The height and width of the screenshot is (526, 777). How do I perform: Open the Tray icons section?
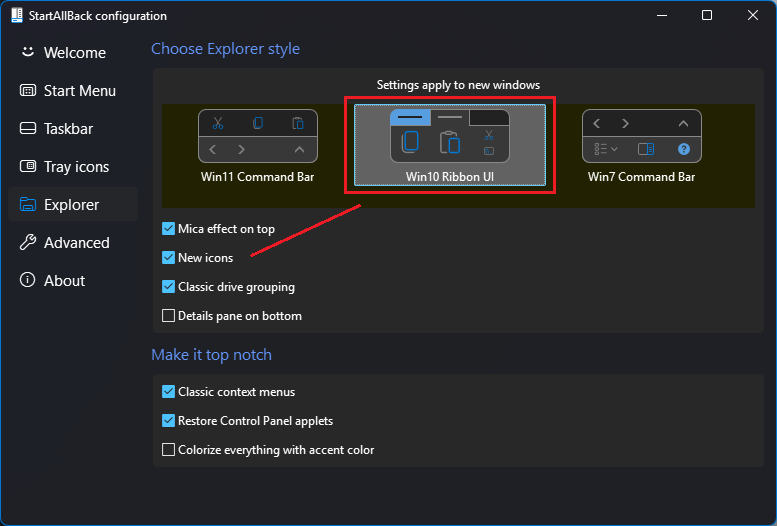pyautogui.click(x=73, y=167)
